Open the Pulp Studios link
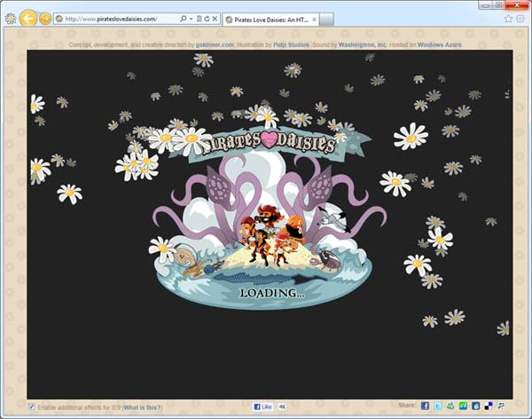This screenshot has height=419, width=532. tap(291, 45)
